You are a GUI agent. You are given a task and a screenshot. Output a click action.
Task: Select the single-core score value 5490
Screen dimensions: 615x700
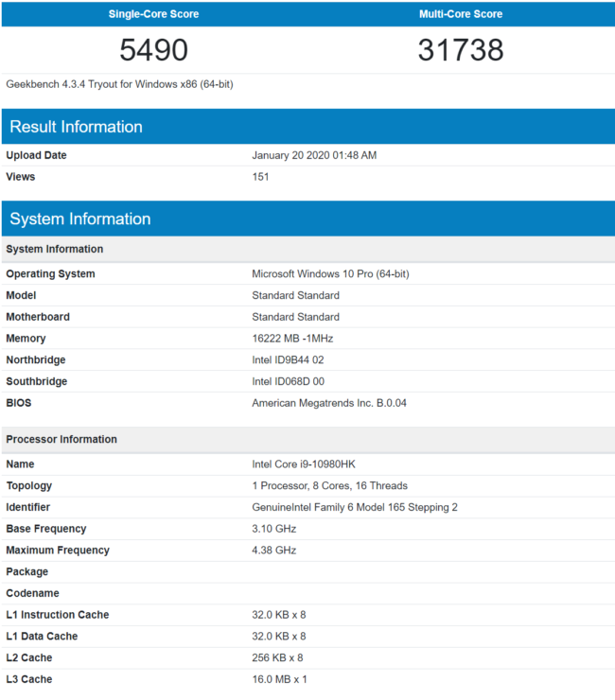(153, 50)
